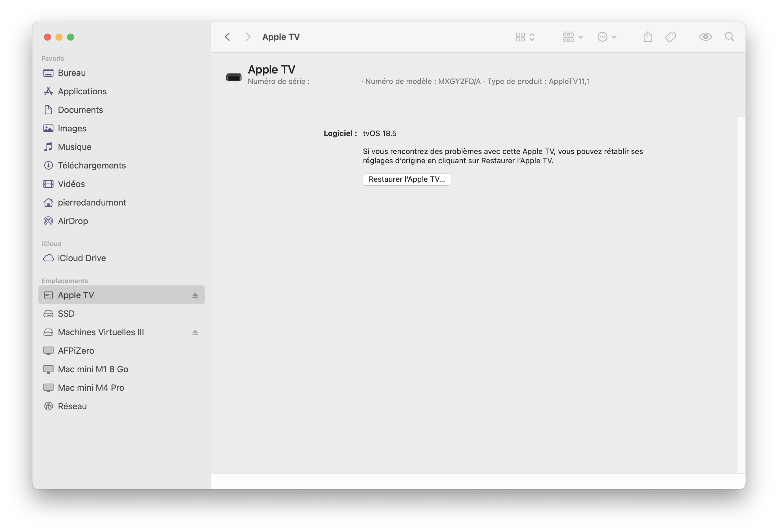Go back with the left chevron
The height and width of the screenshot is (532, 778).
click(227, 37)
